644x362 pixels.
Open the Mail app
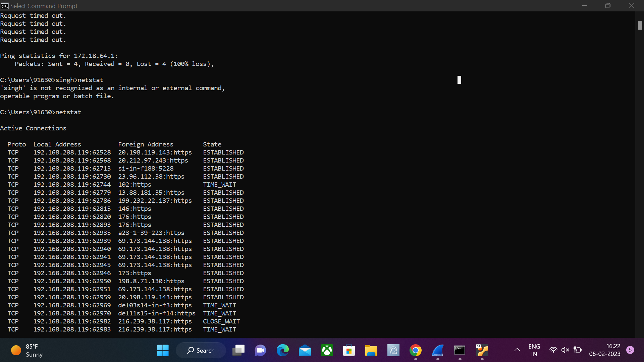pos(305,350)
